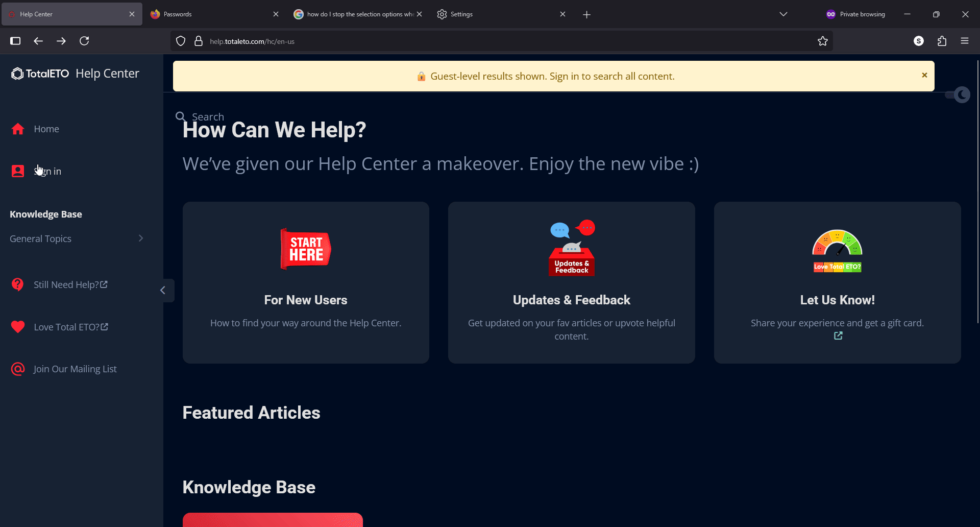The height and width of the screenshot is (527, 980).
Task: Dismiss the guest-level results banner
Action: pyautogui.click(x=924, y=75)
